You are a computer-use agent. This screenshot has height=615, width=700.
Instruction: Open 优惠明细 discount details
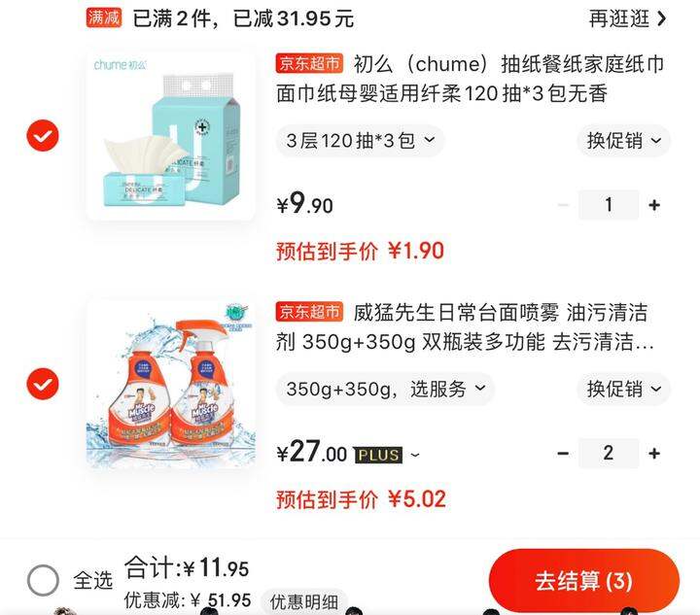[x=304, y=602]
